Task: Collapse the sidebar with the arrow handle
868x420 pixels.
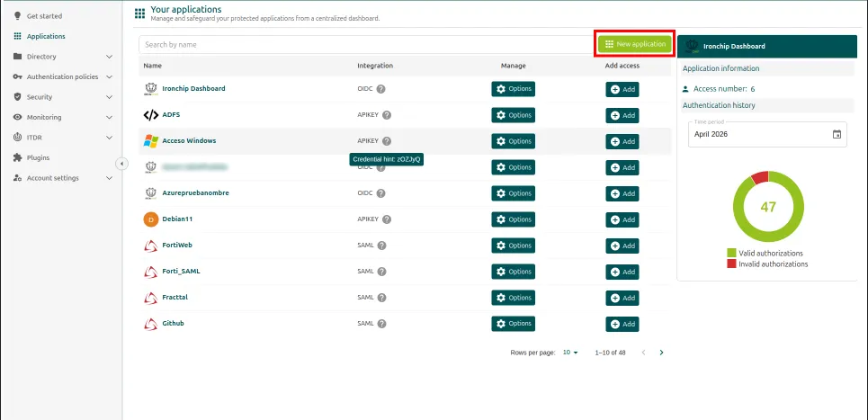Action: tap(122, 164)
